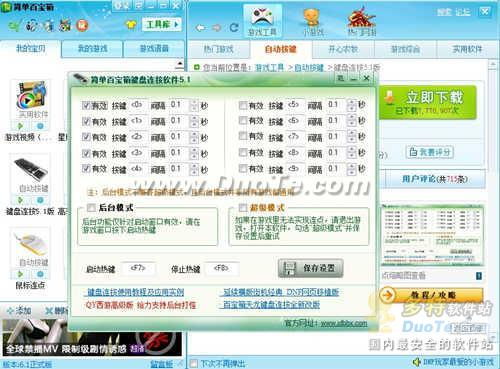Enable 有效 checkbox for key <5>
The image size is (500, 369).
[x=243, y=106]
